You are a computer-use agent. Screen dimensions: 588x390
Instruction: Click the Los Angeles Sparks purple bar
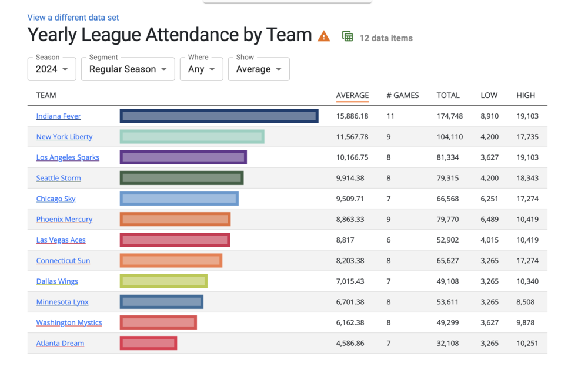pos(183,157)
